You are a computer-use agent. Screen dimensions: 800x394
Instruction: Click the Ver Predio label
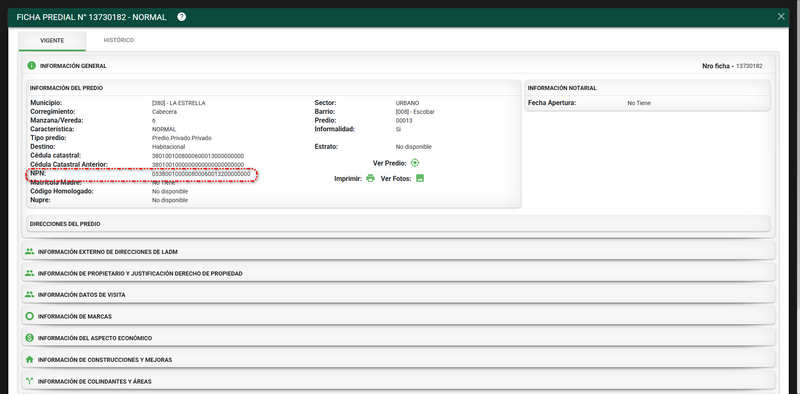point(389,163)
